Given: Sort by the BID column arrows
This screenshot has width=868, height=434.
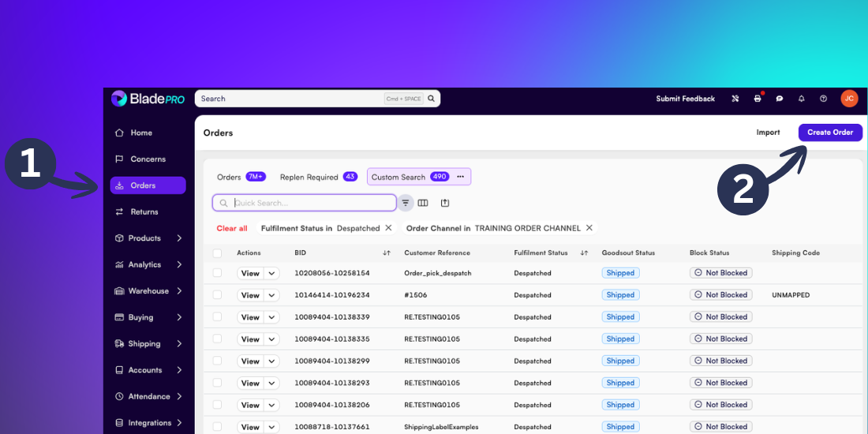Looking at the screenshot, I should coord(387,253).
